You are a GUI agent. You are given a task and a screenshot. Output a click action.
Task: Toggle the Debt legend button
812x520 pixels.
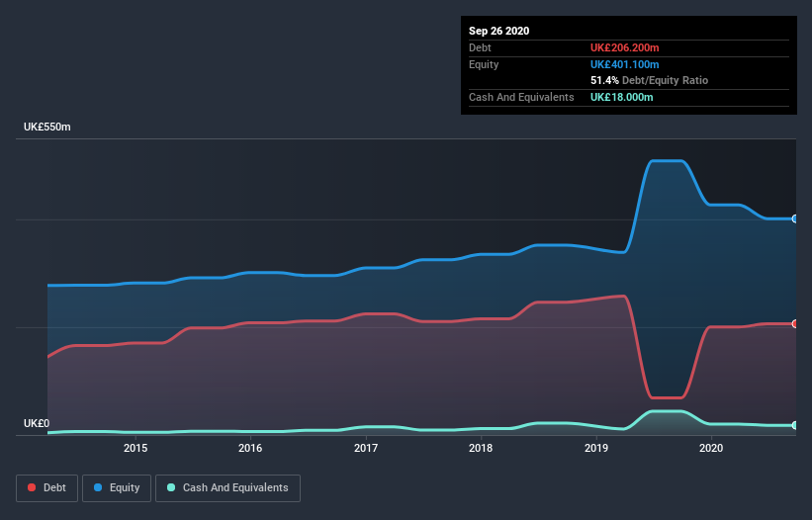coord(46,488)
